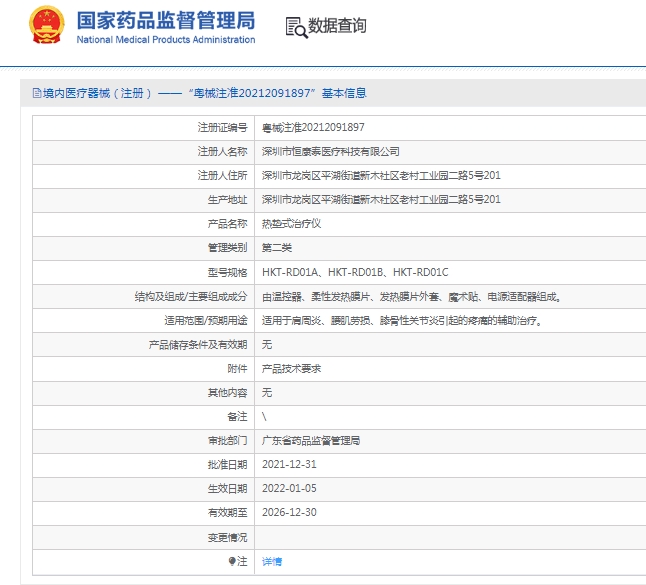
Task: Click the 生产地址 address value
Action: pos(381,200)
